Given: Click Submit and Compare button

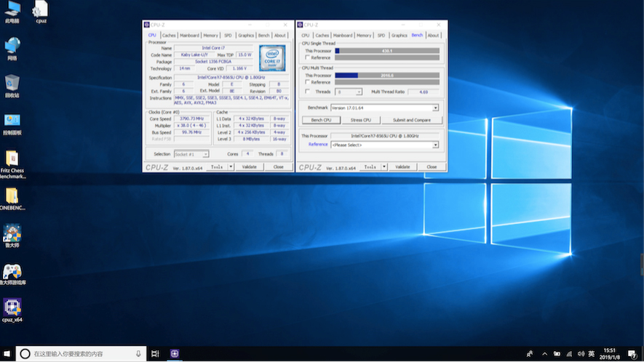Looking at the screenshot, I should coord(412,120).
